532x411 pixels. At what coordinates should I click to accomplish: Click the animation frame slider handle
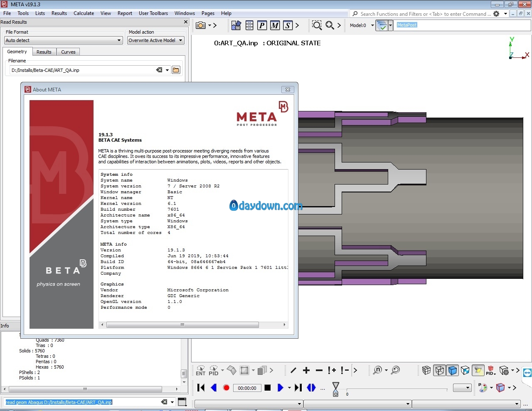[x=336, y=389]
